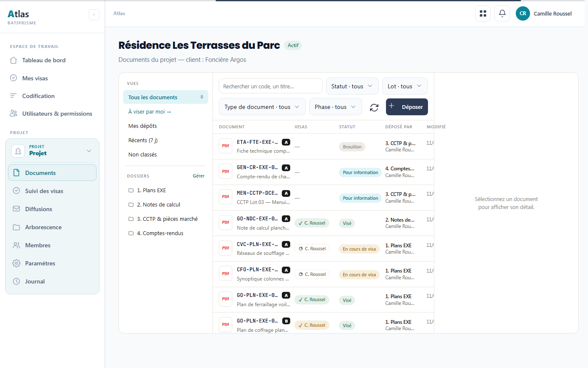Click the Atlas breadcrumb
The width and height of the screenshot is (588, 368).
point(119,13)
